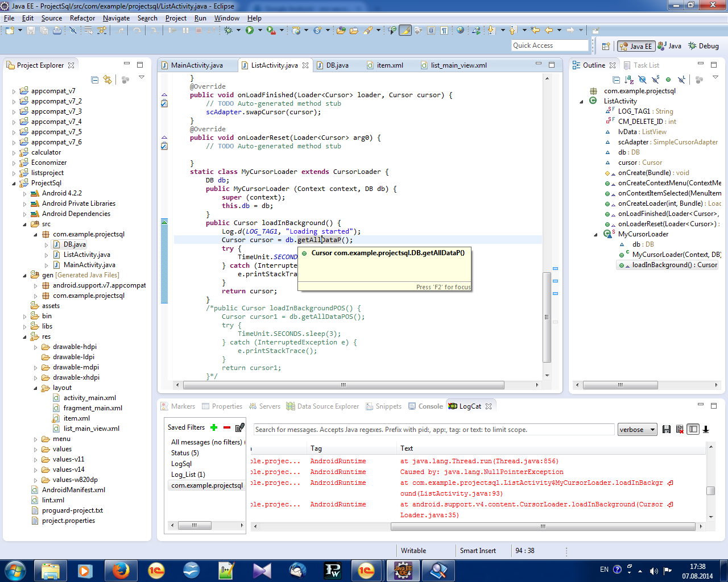Open the New wizard dropdown arrow

pos(20,30)
